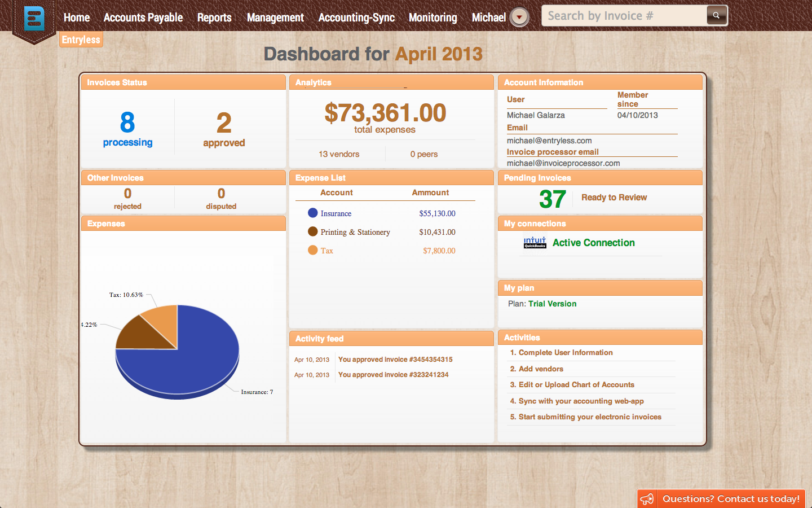The width and height of the screenshot is (812, 508).
Task: Open the 8 processing invoices link
Action: [x=127, y=129]
